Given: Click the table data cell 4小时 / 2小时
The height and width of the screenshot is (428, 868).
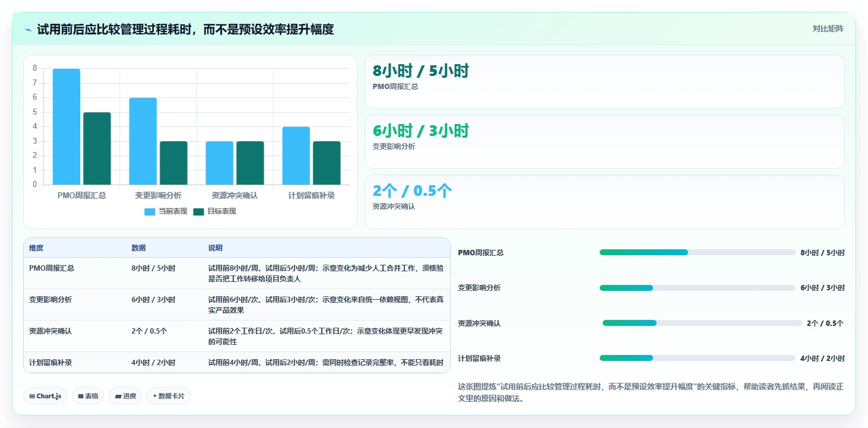Looking at the screenshot, I should coord(153,363).
